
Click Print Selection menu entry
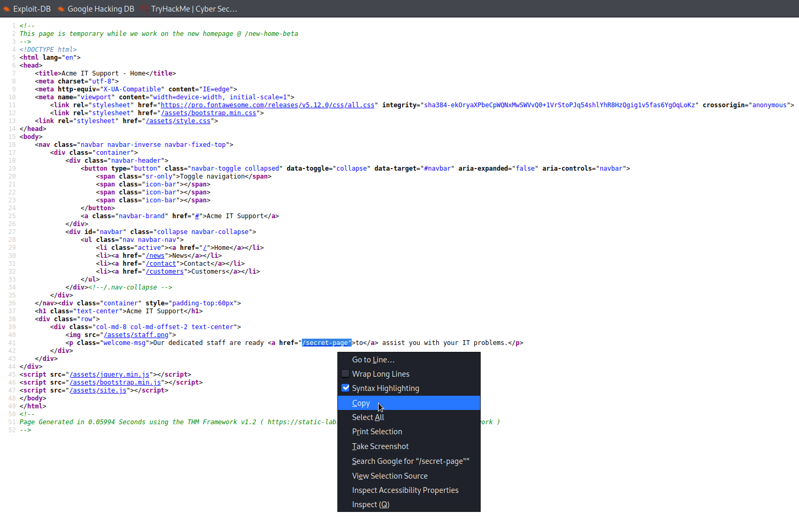point(409,432)
